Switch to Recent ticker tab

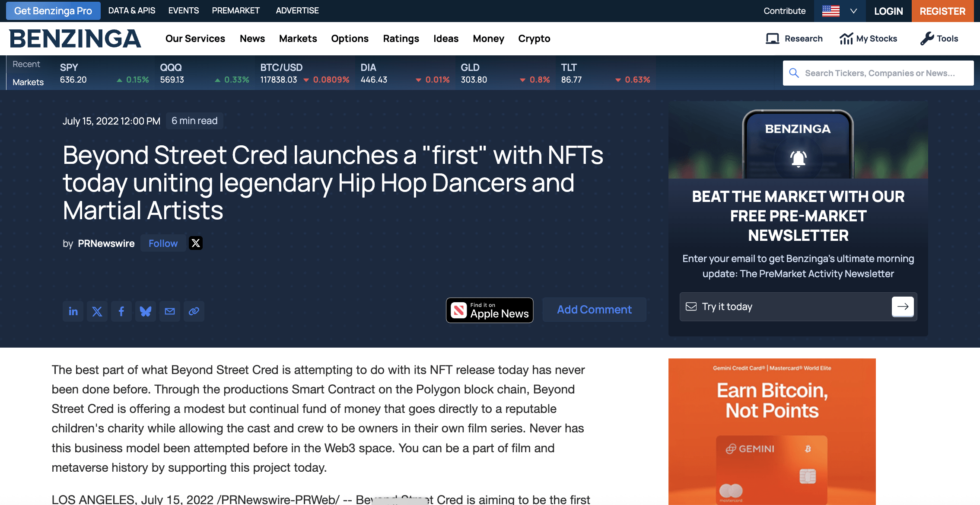[x=26, y=64]
